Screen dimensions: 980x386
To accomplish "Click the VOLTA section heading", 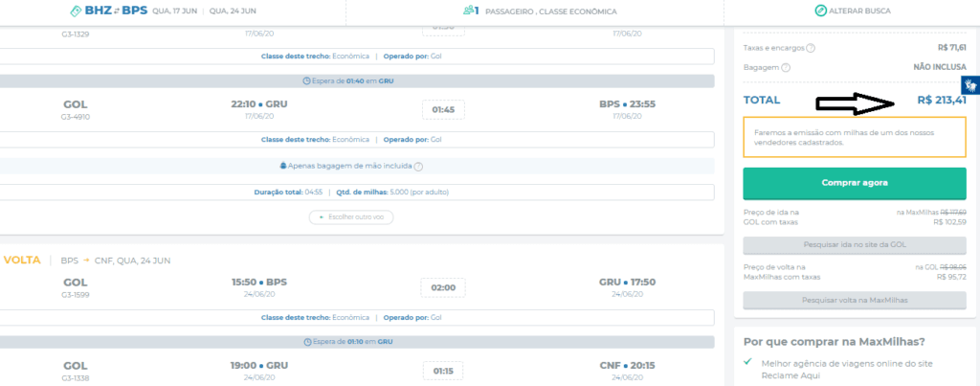I will pos(23,260).
